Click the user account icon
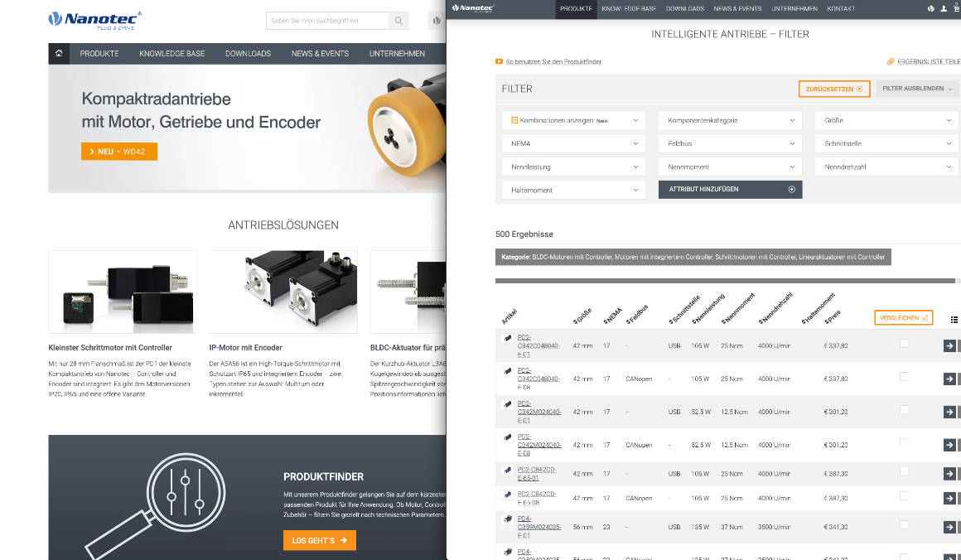Image resolution: width=961 pixels, height=560 pixels. (942, 8)
